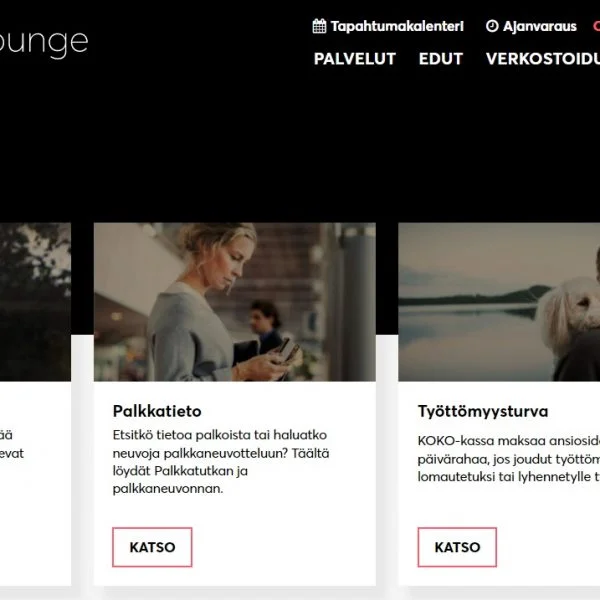
Task: Click the lake and dog Työttömyysturva image
Action: coord(499,302)
